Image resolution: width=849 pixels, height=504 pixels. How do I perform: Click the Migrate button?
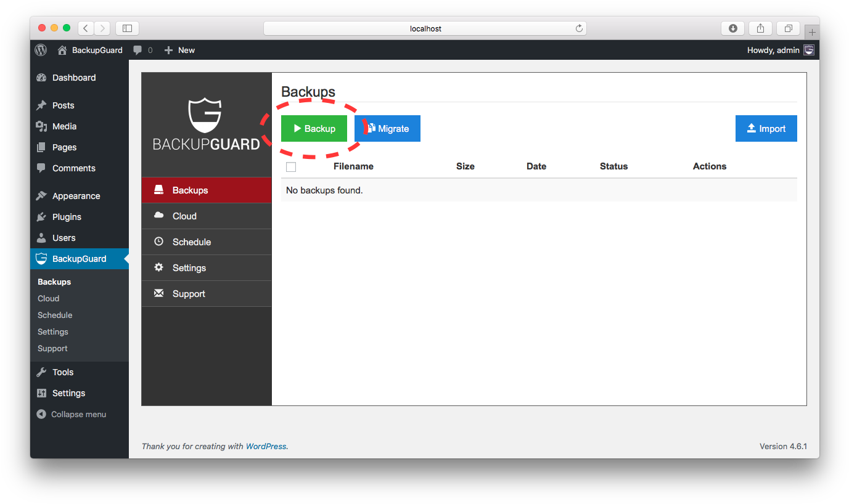coord(387,128)
